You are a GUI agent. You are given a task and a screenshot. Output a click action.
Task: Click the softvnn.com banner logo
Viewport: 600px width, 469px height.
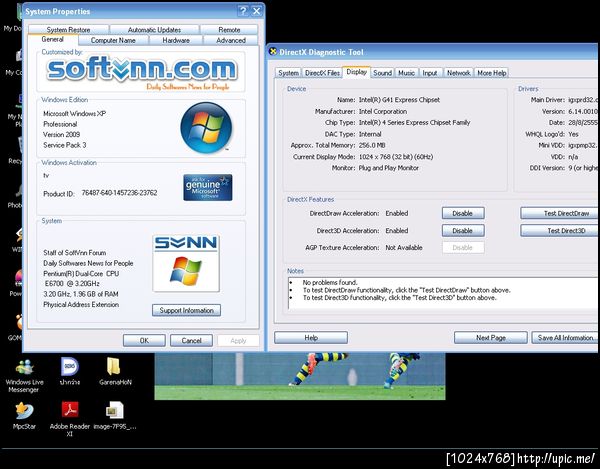tap(142, 72)
